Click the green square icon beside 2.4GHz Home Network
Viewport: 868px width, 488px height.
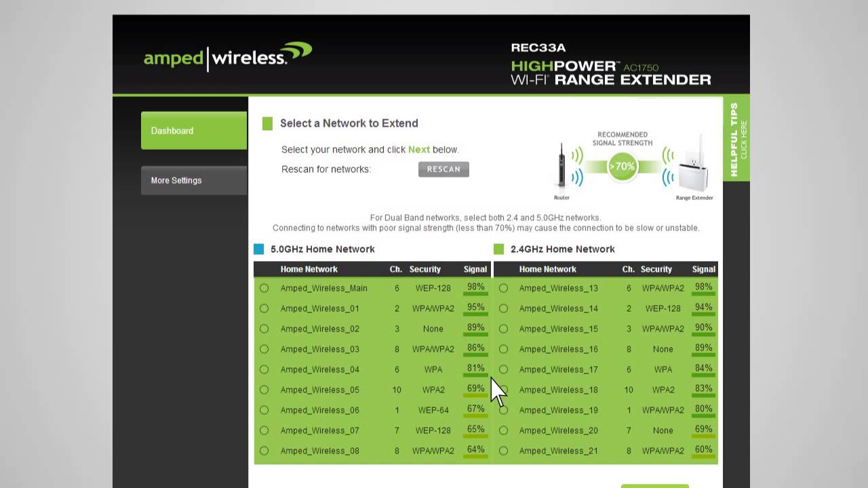pos(499,249)
